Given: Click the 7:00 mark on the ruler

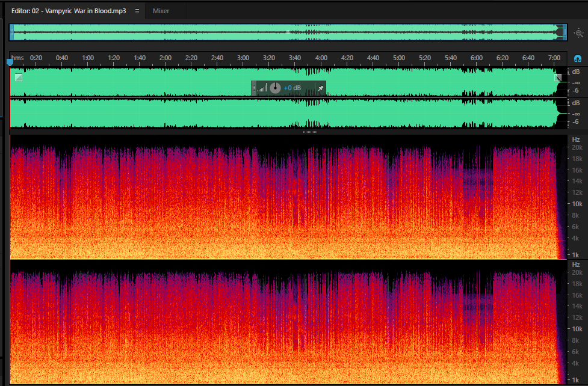Looking at the screenshot, I should [x=554, y=58].
